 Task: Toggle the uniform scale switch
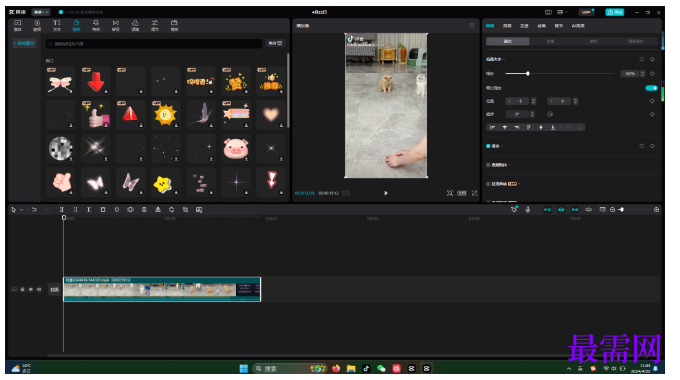[651, 88]
